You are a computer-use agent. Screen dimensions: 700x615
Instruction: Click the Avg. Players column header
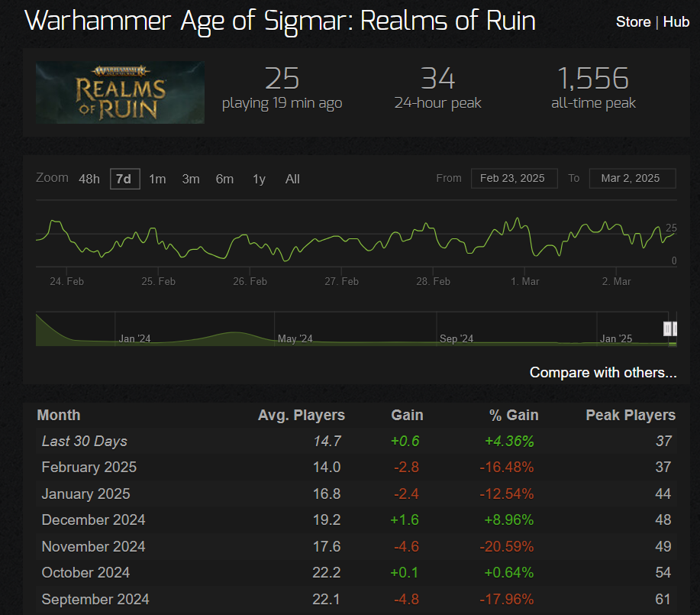tap(302, 415)
